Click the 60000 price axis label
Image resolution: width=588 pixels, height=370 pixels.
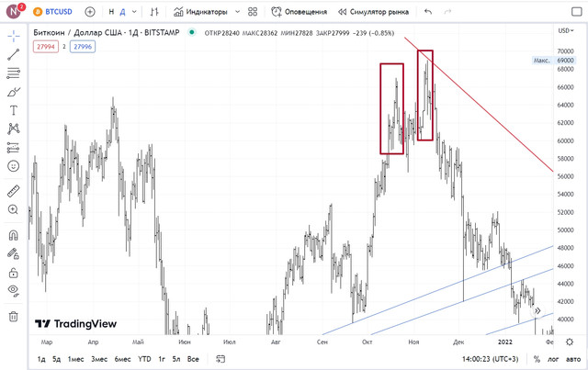coord(565,140)
